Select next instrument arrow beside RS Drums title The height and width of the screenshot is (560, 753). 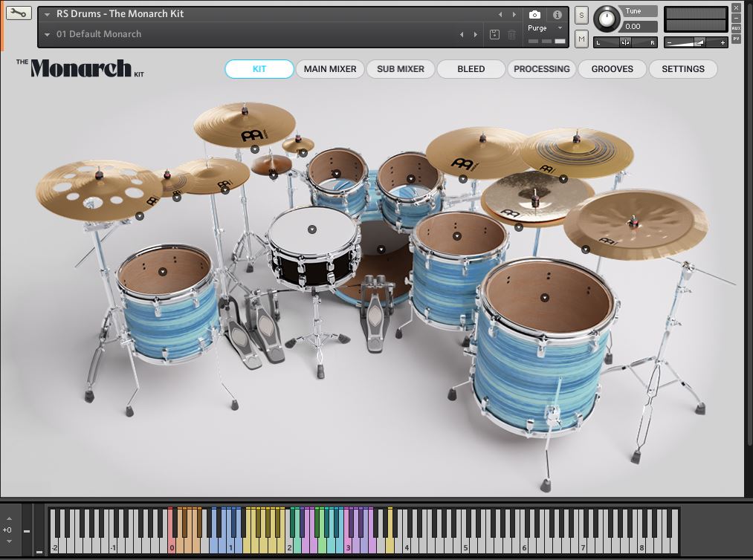pos(514,15)
